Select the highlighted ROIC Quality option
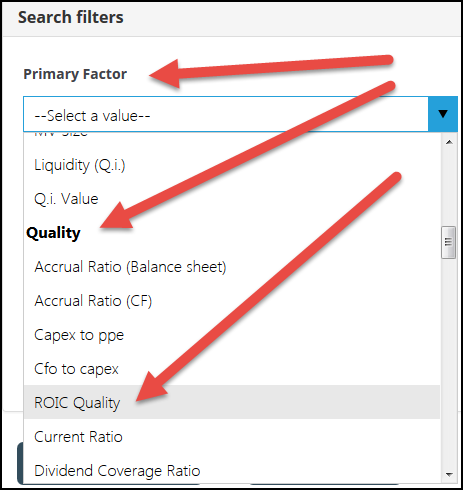 [x=232, y=402]
